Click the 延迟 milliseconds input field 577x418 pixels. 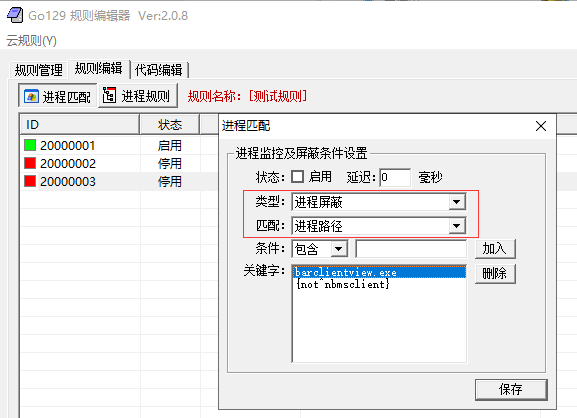point(395,177)
